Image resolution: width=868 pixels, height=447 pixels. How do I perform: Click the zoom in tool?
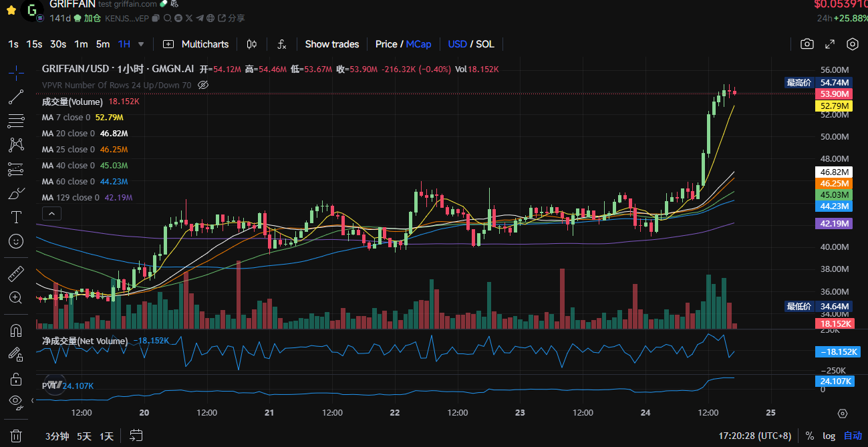point(16,298)
